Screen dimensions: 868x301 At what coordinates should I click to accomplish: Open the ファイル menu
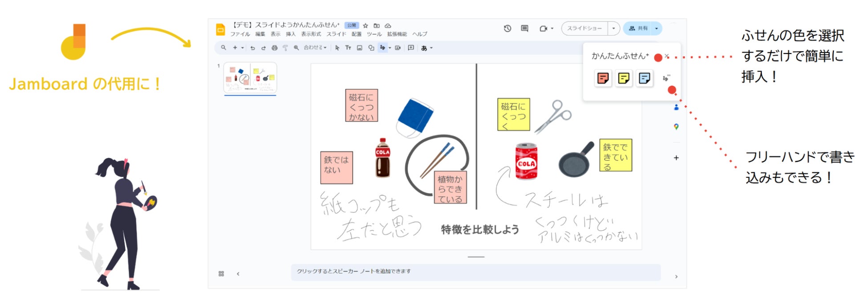(x=240, y=34)
